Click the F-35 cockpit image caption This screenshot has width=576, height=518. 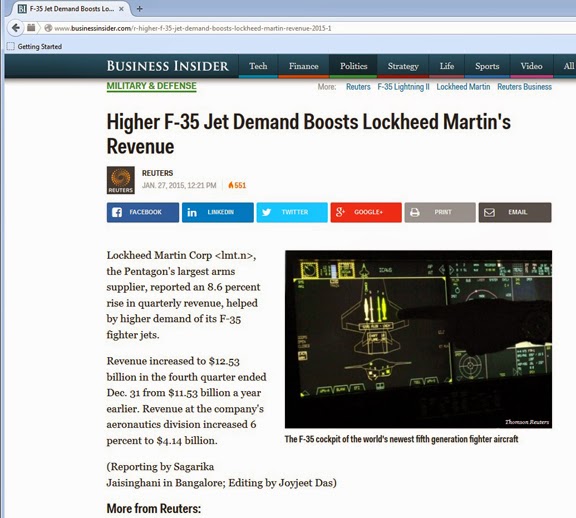401,439
